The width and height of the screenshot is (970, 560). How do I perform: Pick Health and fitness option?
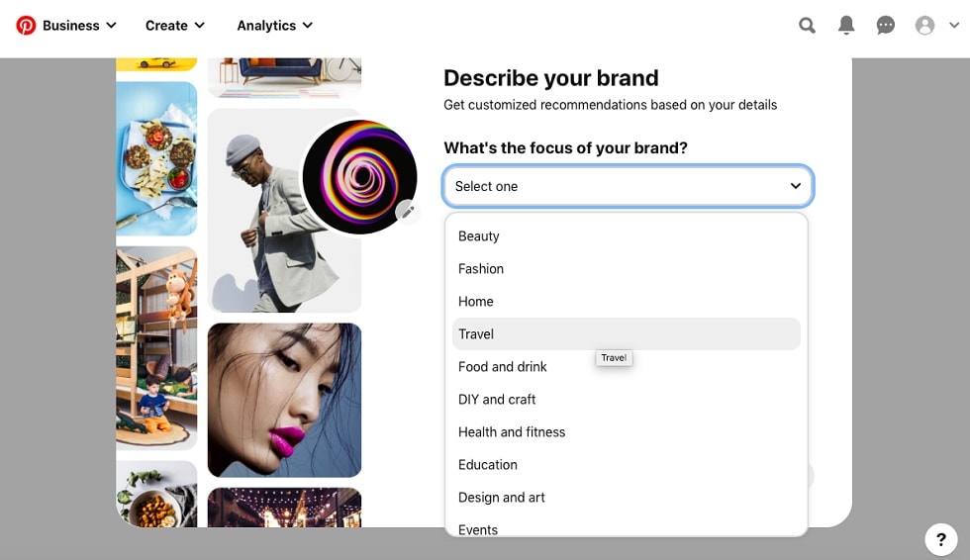tap(626, 432)
